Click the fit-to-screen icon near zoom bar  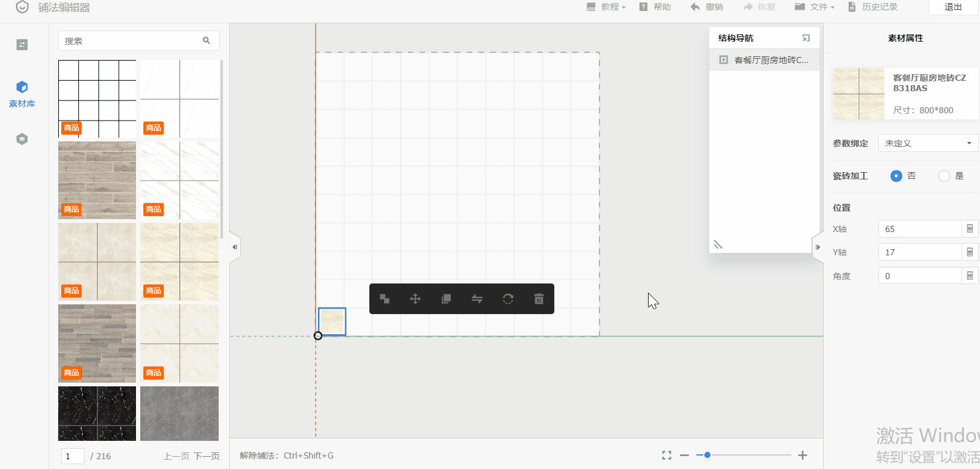tap(666, 455)
